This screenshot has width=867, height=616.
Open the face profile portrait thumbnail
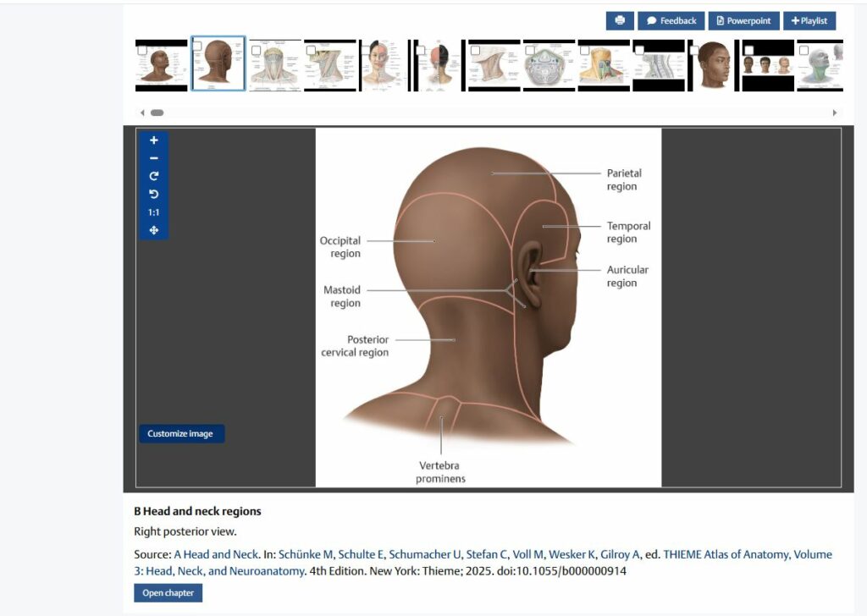(713, 66)
